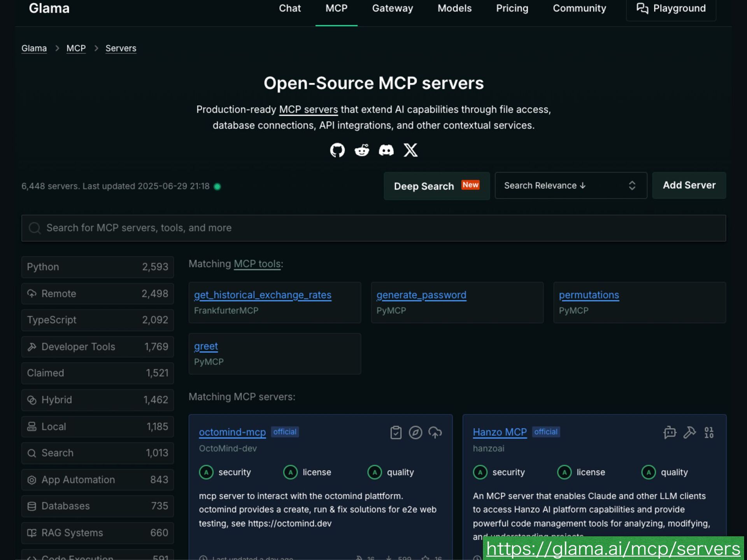Open the Hanzo MCP server link
747x560 pixels.
[x=500, y=432]
